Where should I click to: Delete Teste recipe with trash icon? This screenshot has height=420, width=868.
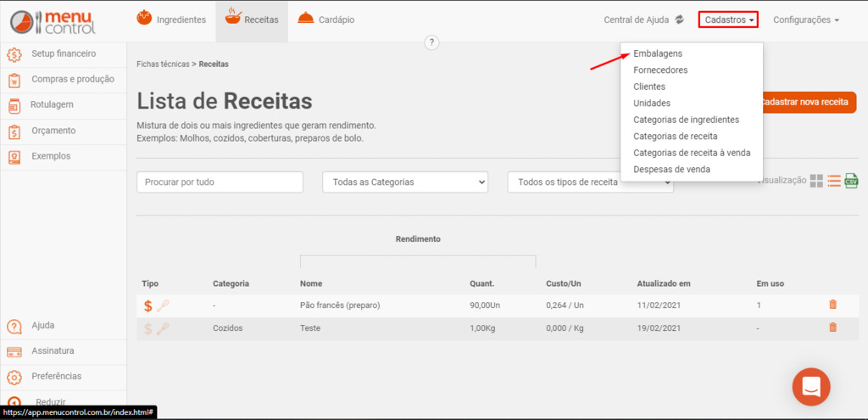(832, 328)
